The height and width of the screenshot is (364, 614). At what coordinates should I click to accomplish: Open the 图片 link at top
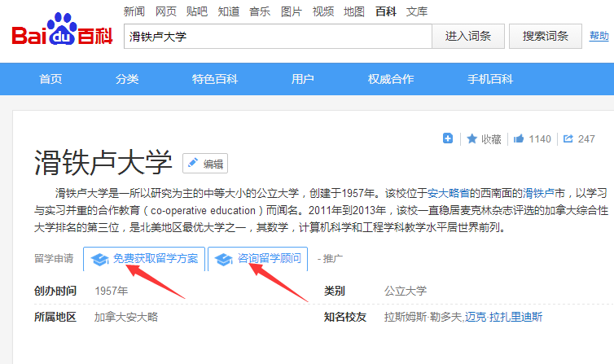tap(292, 11)
